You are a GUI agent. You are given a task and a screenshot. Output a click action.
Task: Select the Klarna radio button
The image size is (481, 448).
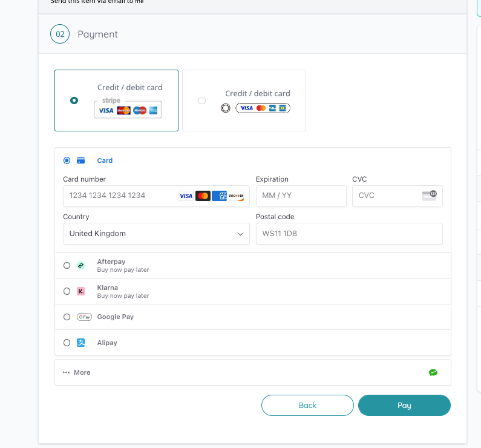click(67, 291)
